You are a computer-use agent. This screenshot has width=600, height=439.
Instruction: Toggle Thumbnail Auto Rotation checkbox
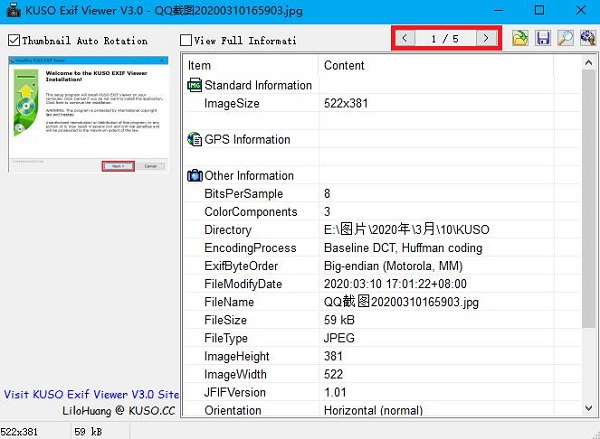coord(14,40)
